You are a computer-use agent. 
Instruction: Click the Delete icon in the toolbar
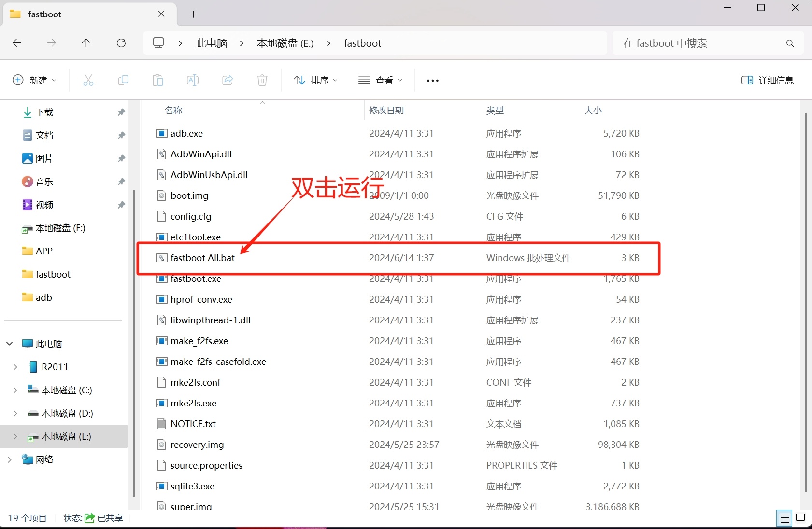[262, 80]
